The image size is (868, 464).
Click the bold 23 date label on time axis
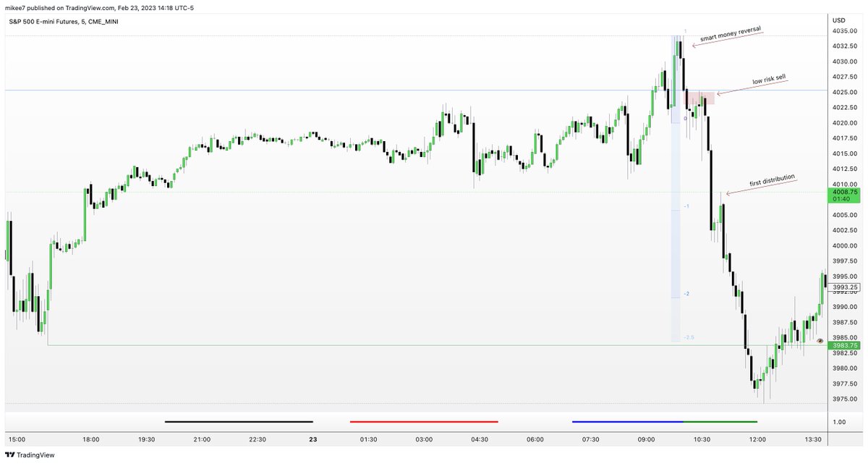pos(313,439)
